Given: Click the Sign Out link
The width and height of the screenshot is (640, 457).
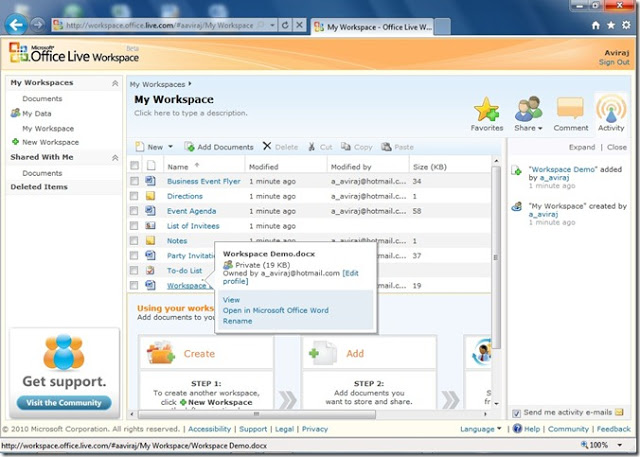Looking at the screenshot, I should (x=613, y=62).
